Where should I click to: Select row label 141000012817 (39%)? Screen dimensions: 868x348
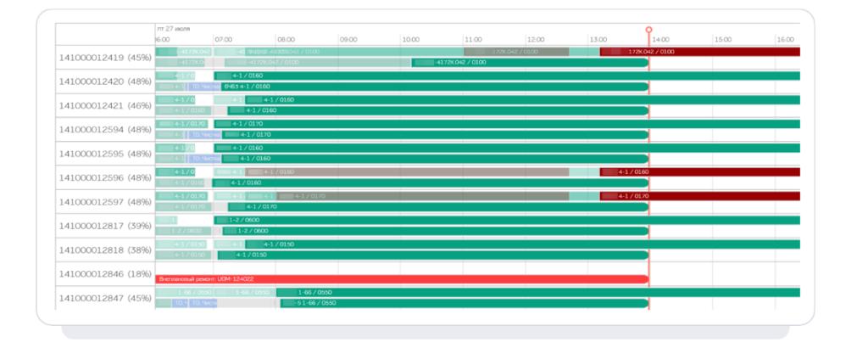click(x=105, y=226)
